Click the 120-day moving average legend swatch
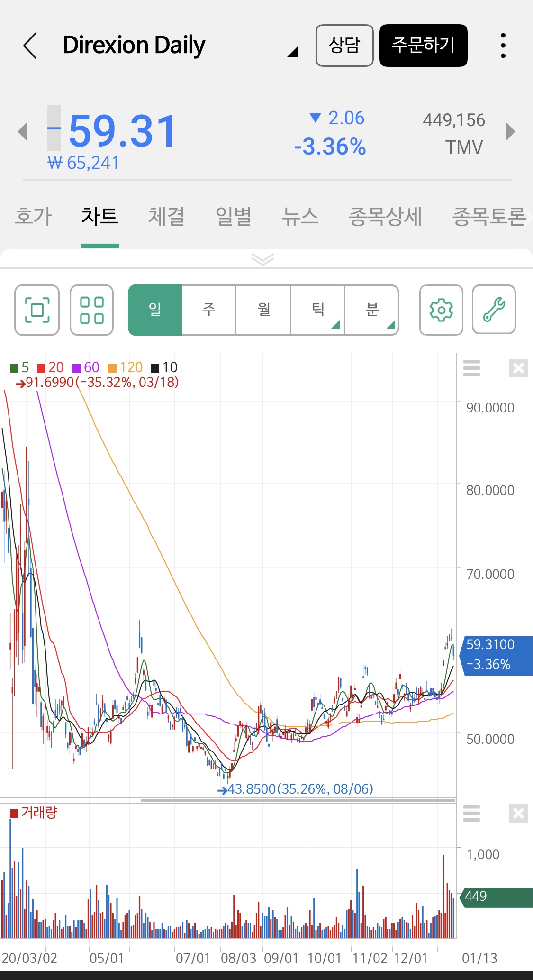Image resolution: width=533 pixels, height=980 pixels. pyautogui.click(x=112, y=368)
